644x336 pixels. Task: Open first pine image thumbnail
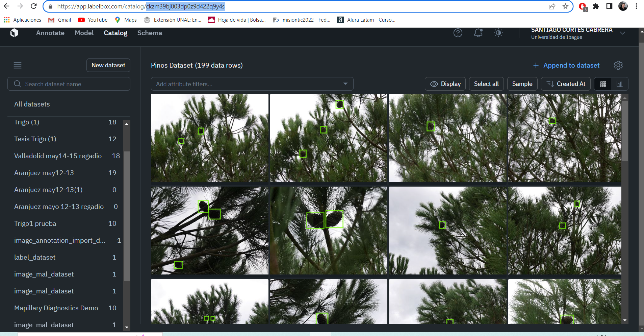210,138
